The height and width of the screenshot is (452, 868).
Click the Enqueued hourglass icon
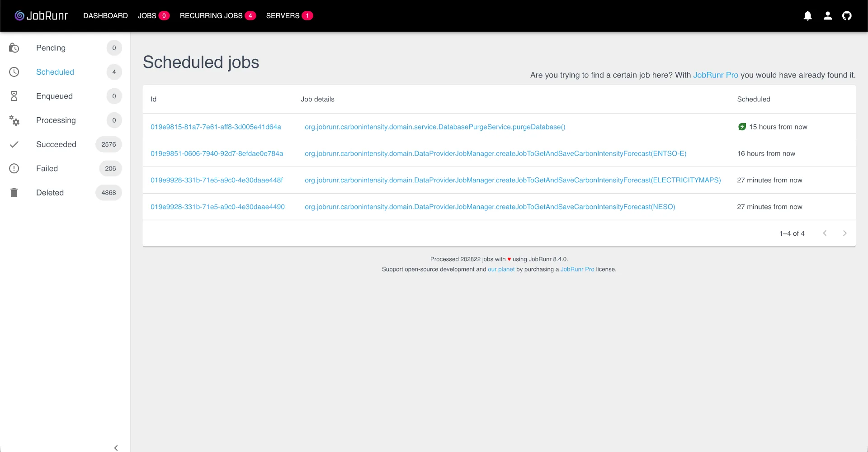click(14, 96)
